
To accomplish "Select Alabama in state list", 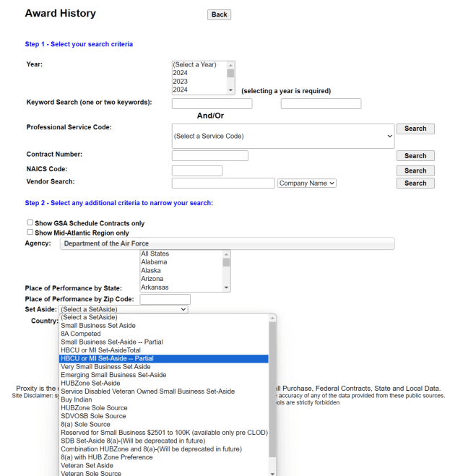I will point(181,262).
